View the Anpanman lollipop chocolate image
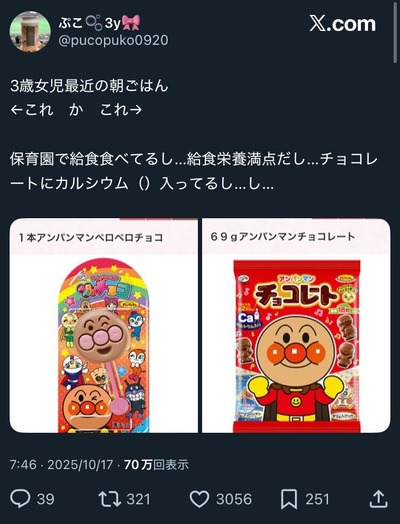Viewport: 400px width, 524px height. tap(104, 344)
